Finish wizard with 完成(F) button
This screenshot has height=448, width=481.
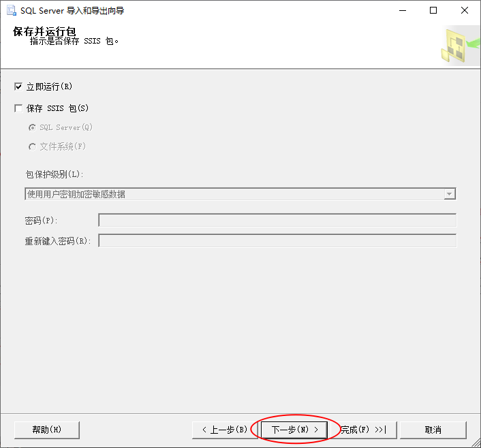364,430
